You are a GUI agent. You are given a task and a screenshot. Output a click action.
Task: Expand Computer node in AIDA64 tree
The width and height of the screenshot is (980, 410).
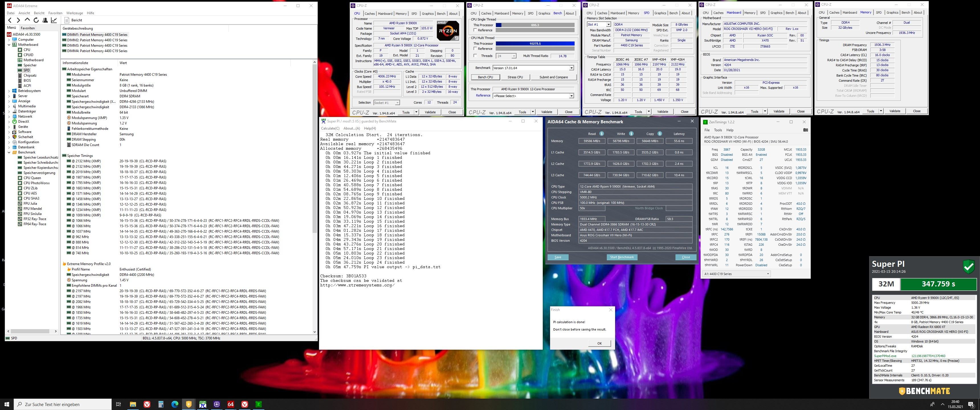click(x=9, y=40)
